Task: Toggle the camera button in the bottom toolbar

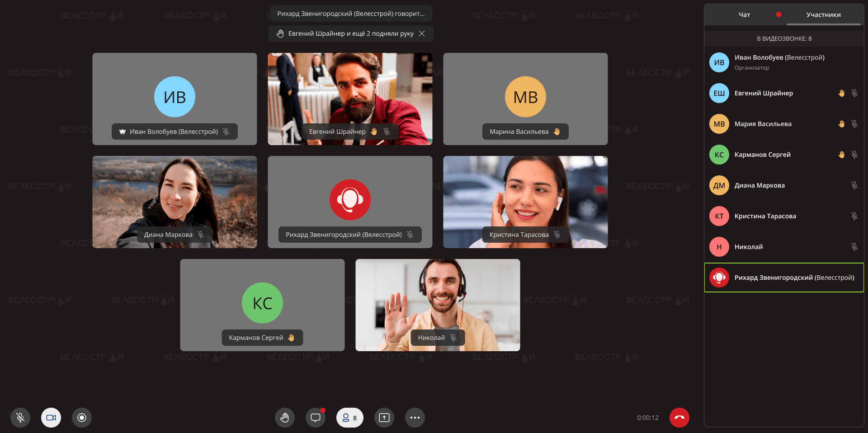Action: pyautogui.click(x=51, y=418)
